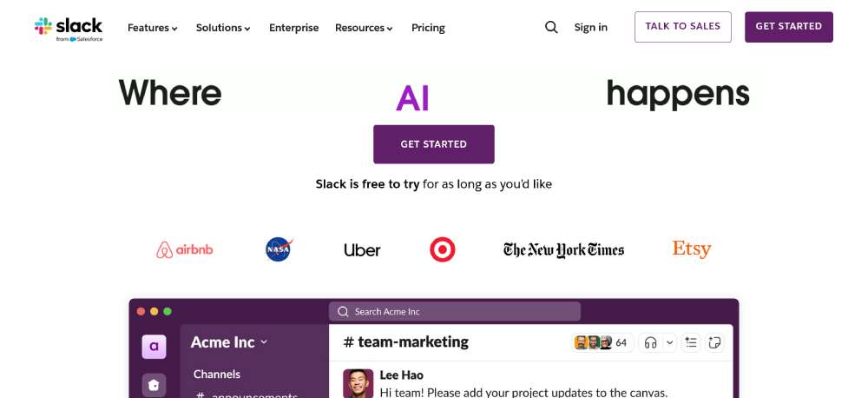Go to the Enterprise page
Viewport: 868px width, 398px height.
coord(293,28)
